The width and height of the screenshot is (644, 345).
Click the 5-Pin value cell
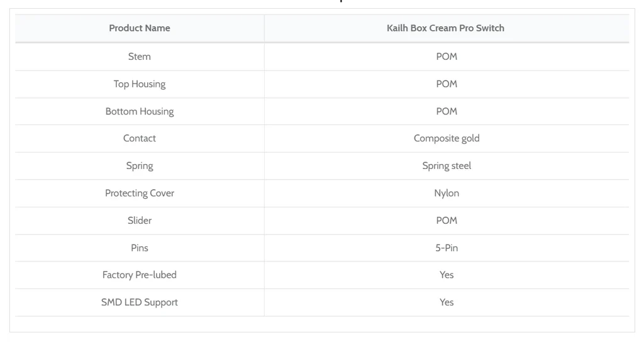447,248
